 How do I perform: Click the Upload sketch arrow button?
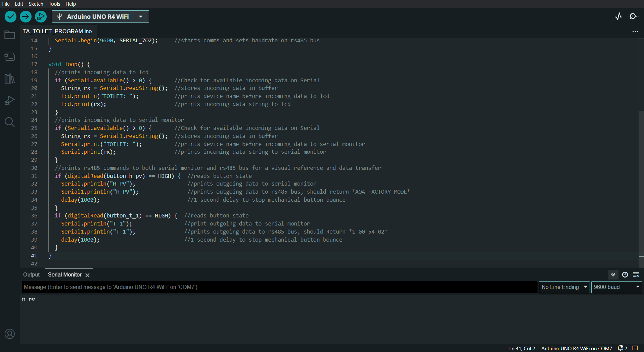pos(26,16)
